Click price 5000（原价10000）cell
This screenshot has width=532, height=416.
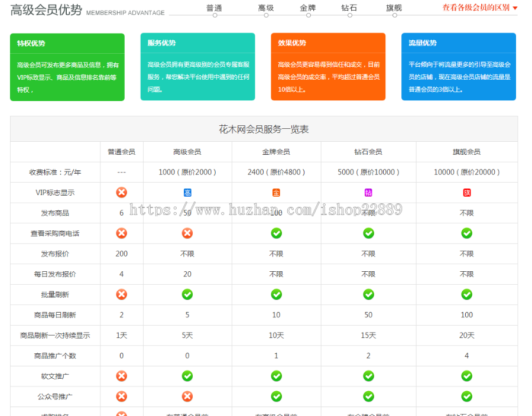pyautogui.click(x=368, y=172)
